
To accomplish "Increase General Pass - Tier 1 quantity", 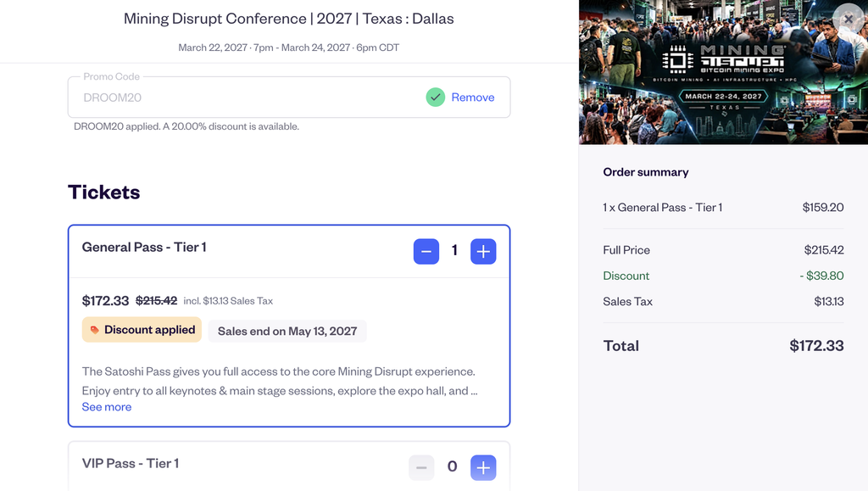I will pyautogui.click(x=483, y=251).
